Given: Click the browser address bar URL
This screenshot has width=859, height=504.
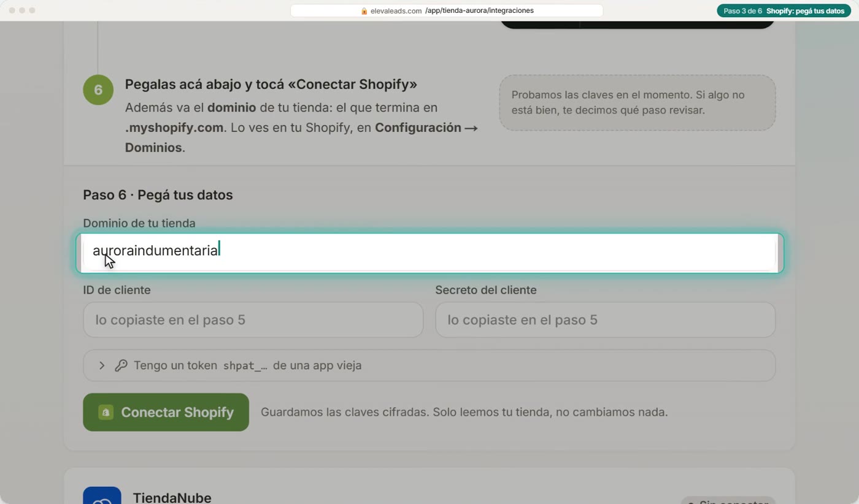Looking at the screenshot, I should click(447, 10).
